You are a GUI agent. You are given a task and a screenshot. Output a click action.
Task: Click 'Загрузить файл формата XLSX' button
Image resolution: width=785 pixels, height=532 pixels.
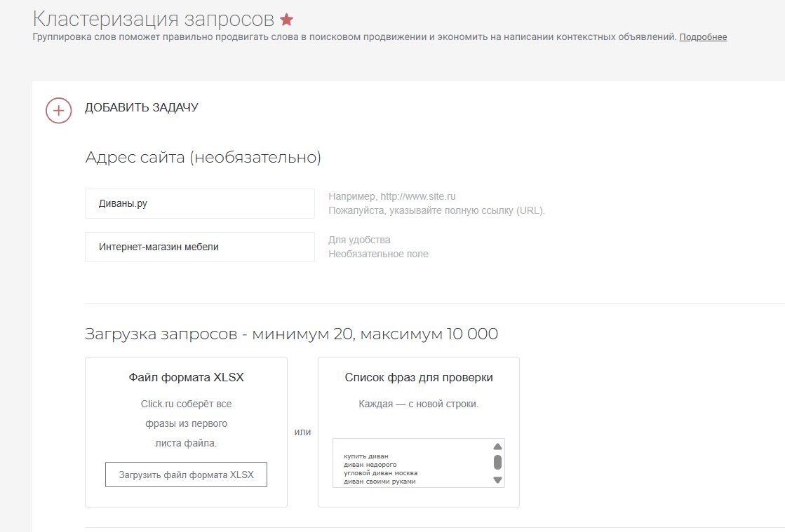pyautogui.click(x=186, y=475)
